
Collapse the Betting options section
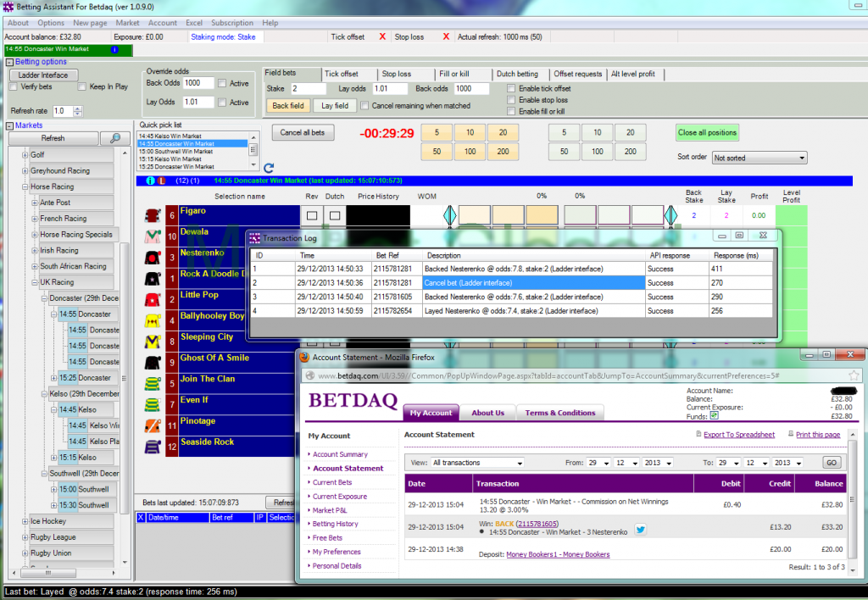tap(10, 62)
